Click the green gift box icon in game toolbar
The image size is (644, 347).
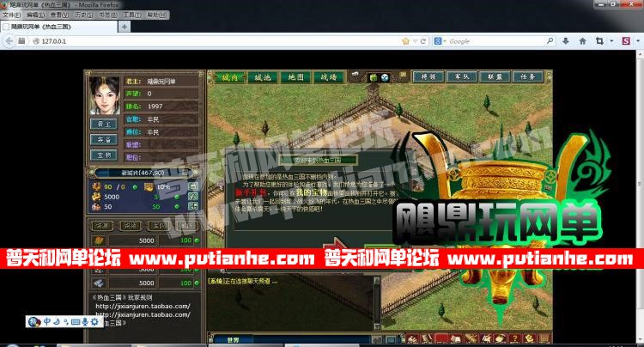[x=373, y=77]
